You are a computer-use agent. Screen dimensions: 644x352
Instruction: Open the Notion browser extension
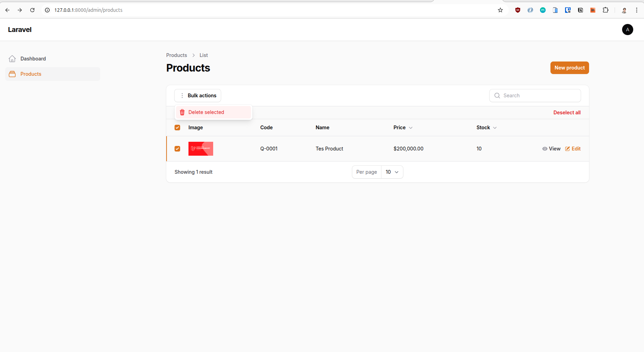(x=580, y=10)
